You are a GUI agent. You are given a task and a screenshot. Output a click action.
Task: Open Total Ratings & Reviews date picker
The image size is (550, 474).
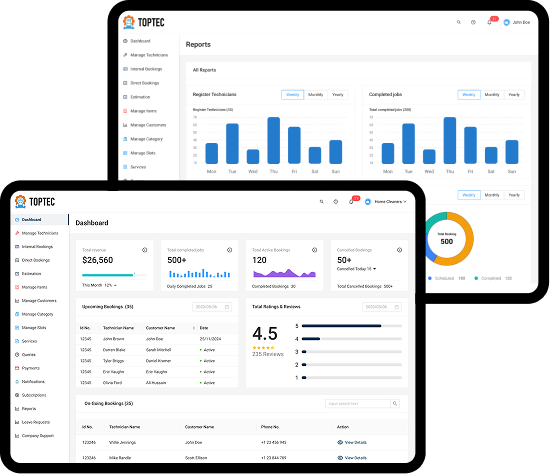[x=382, y=307]
